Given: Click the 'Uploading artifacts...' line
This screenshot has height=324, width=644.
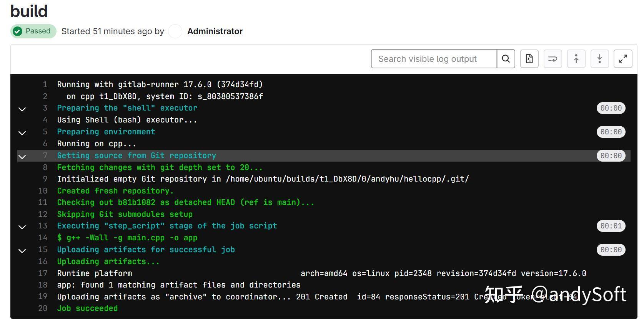Looking at the screenshot, I should click(108, 261).
